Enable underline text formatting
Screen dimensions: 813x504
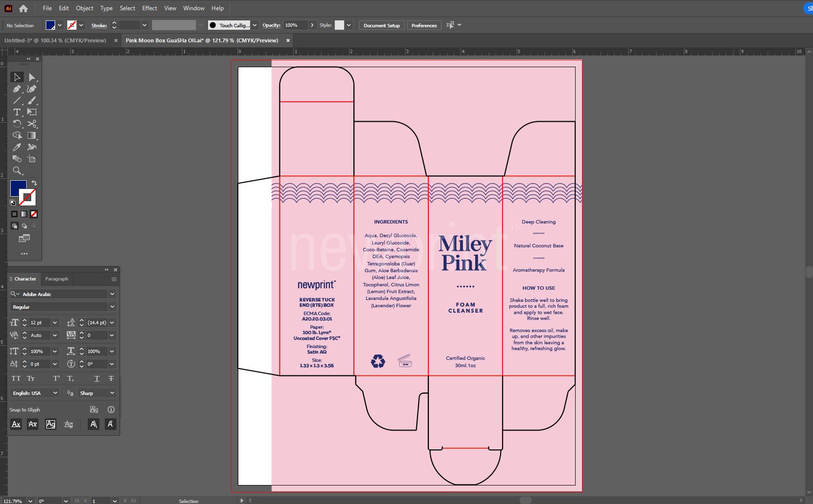(x=97, y=378)
